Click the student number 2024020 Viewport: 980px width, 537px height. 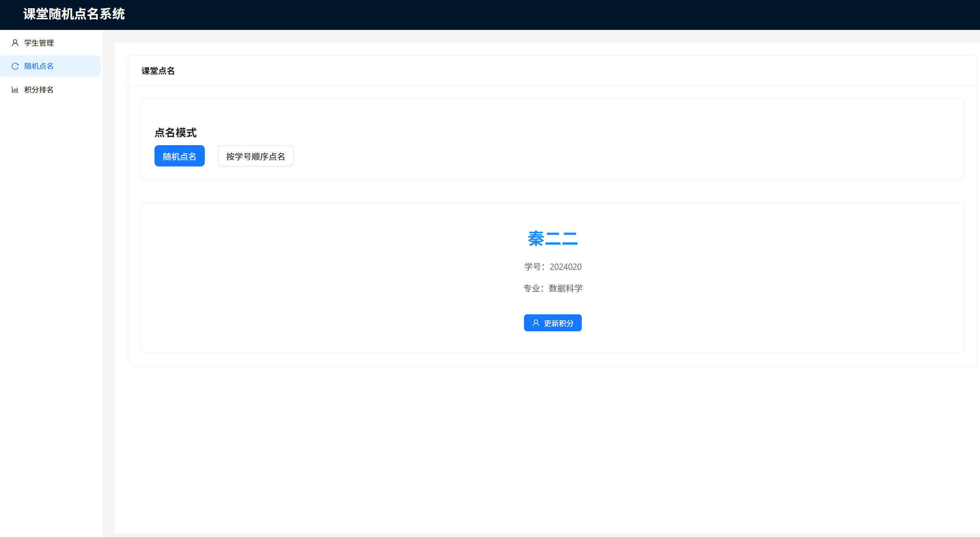point(565,267)
